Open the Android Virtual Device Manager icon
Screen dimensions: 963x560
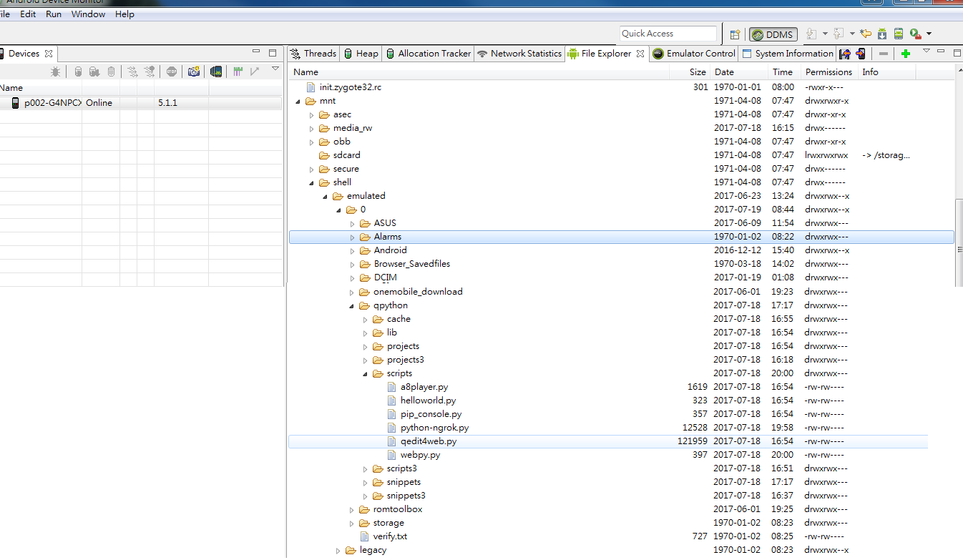pyautogui.click(x=898, y=34)
